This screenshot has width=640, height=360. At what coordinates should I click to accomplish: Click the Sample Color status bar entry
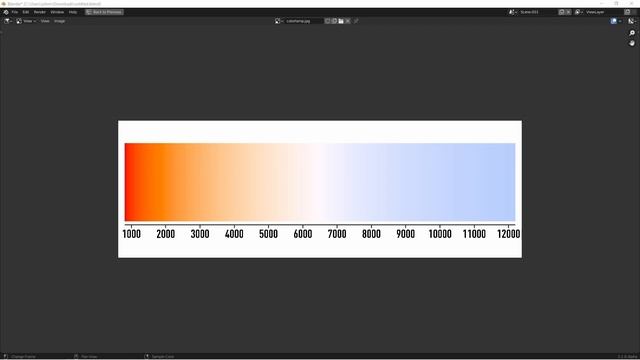(159, 357)
